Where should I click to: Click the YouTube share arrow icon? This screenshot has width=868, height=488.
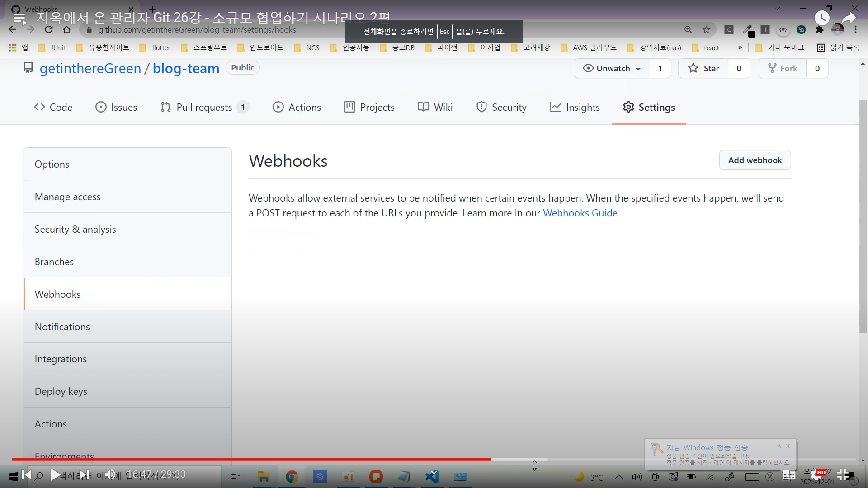[849, 18]
